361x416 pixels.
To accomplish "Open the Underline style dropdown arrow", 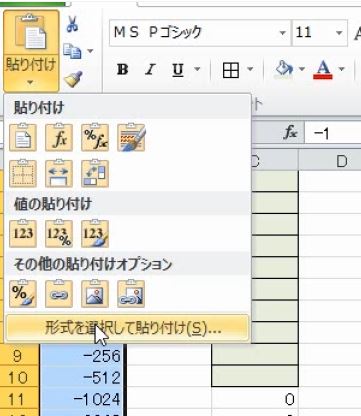I will [197, 69].
